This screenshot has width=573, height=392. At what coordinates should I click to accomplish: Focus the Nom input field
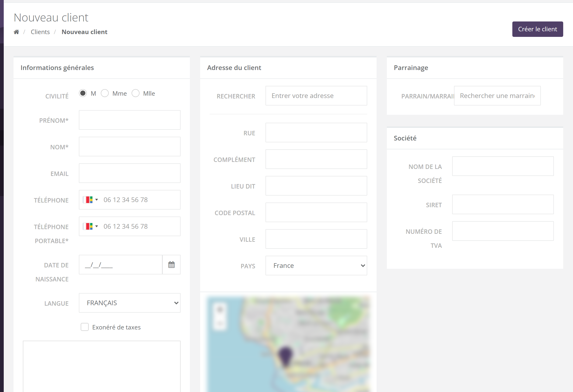tap(130, 147)
